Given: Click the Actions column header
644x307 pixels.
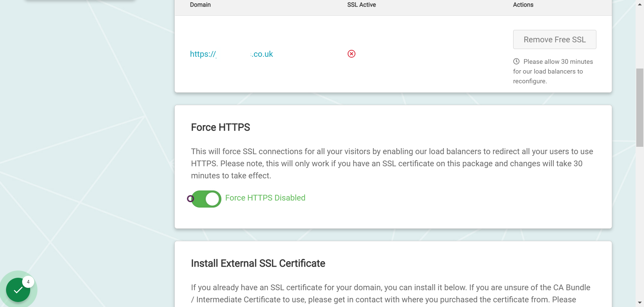Looking at the screenshot, I should click(x=523, y=5).
